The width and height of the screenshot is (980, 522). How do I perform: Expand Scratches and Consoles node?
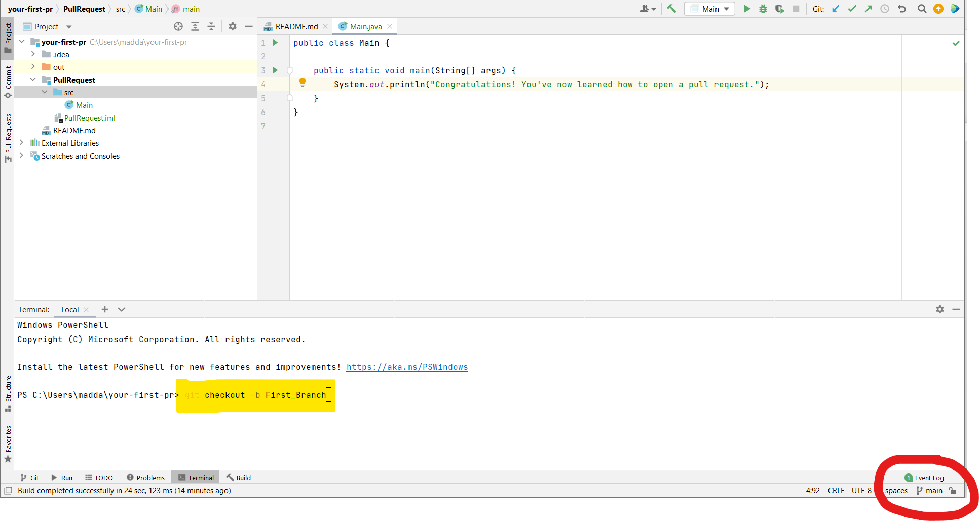21,156
